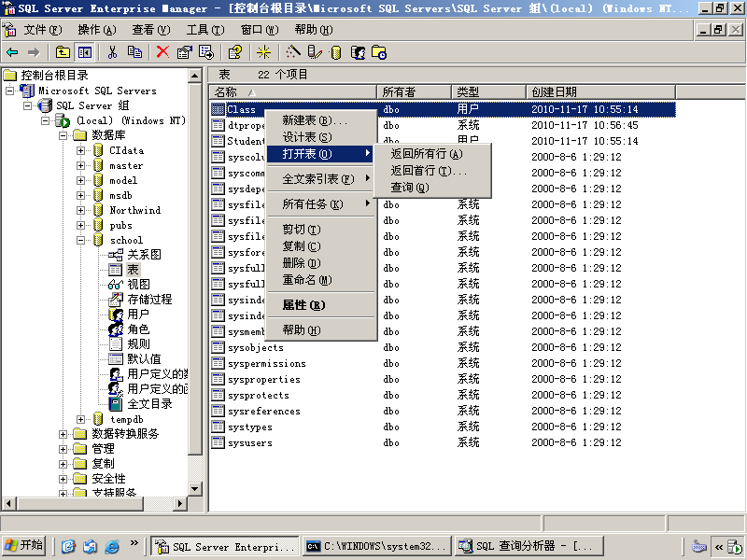Expand the CIdata database node

[x=80, y=150]
